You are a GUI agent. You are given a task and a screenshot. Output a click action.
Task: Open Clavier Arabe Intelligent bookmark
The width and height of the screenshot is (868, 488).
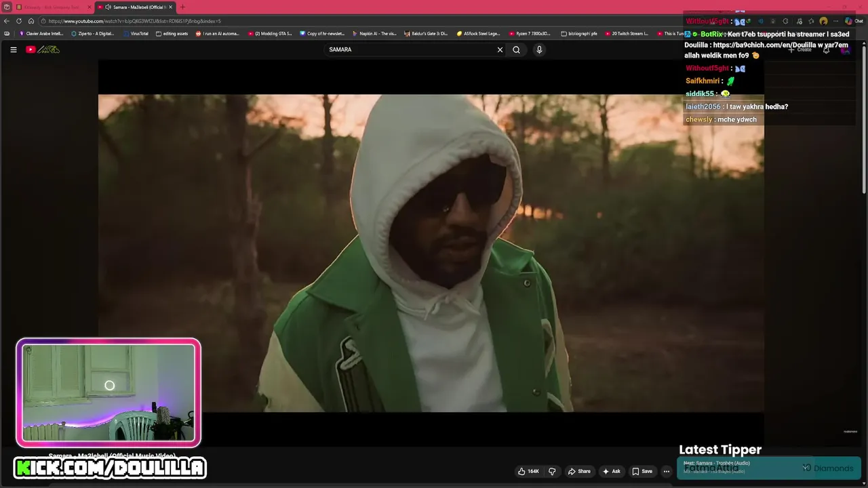41,33
